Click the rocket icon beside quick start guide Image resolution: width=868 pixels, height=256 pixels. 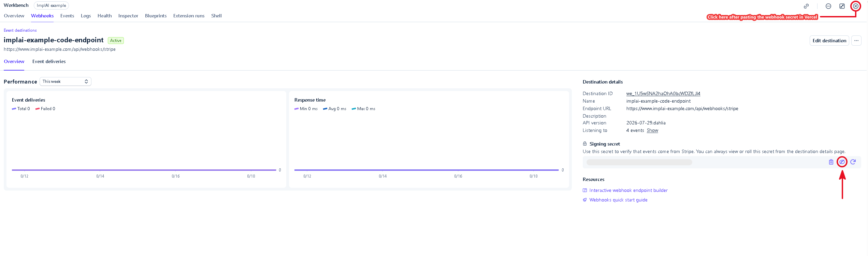click(585, 200)
